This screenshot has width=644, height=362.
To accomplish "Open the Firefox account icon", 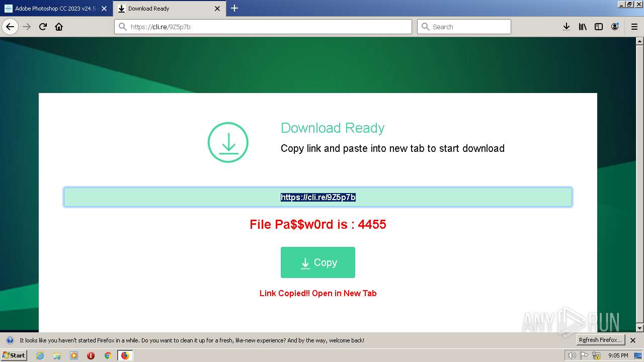I will pos(615,27).
